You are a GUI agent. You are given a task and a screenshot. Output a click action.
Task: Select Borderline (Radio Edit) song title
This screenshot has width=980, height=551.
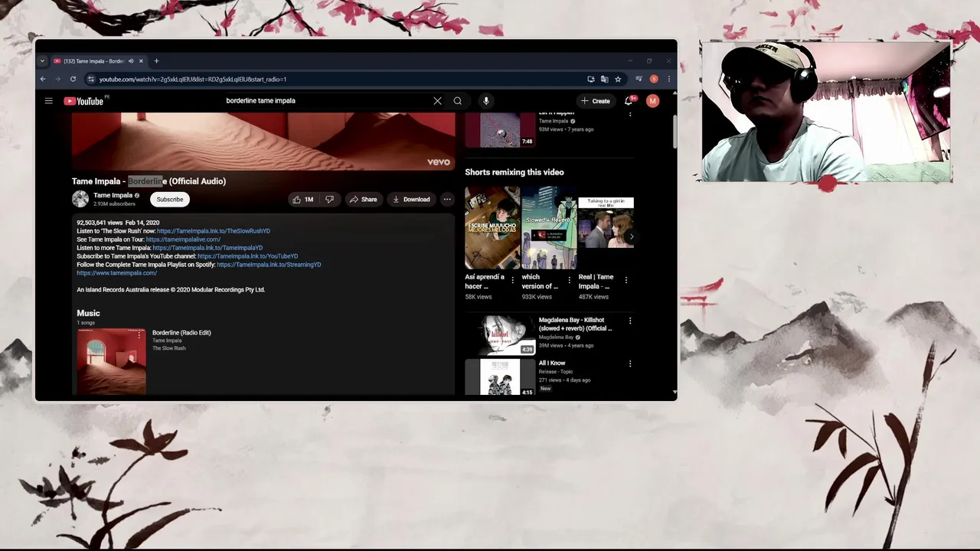coord(181,333)
